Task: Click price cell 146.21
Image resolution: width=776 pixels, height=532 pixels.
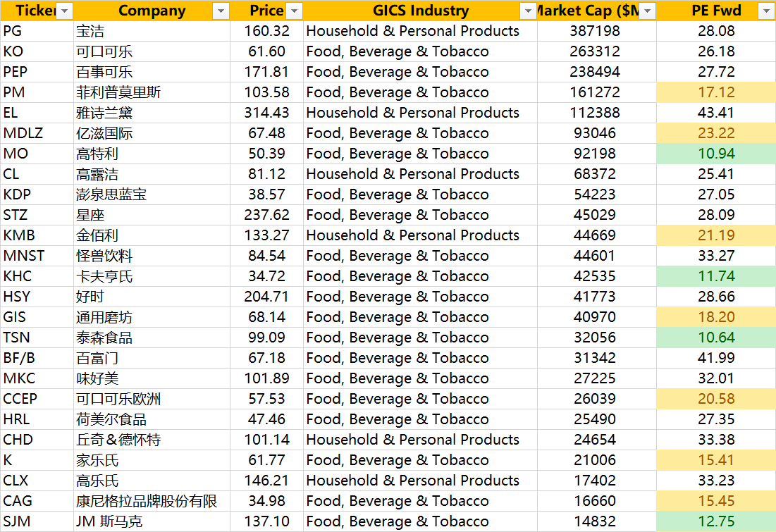Action: 266,481
